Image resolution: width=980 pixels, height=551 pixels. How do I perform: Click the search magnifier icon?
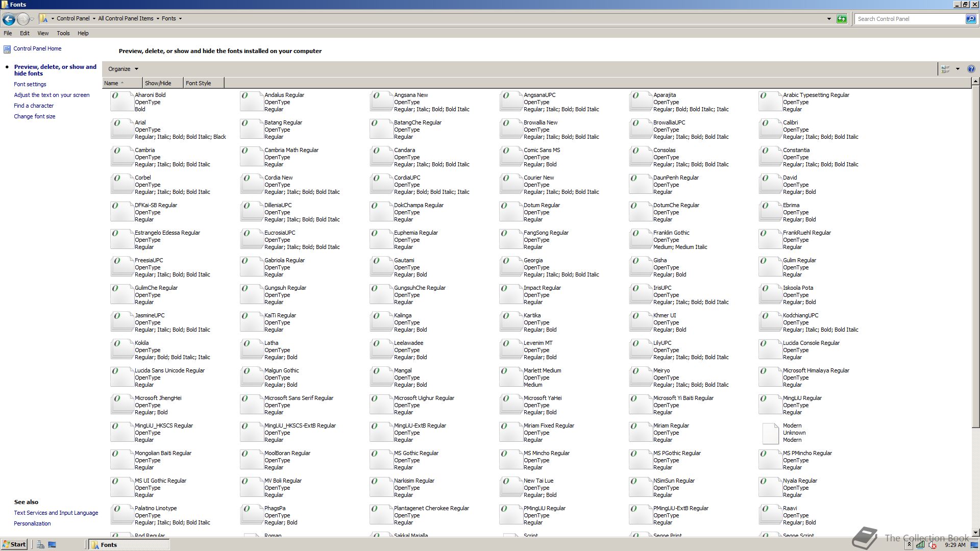tap(970, 19)
